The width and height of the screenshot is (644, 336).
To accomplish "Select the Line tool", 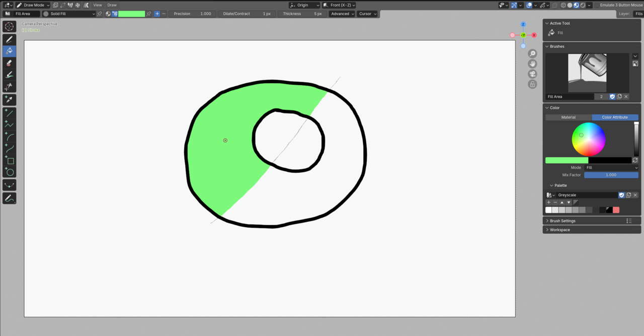I will [9, 113].
